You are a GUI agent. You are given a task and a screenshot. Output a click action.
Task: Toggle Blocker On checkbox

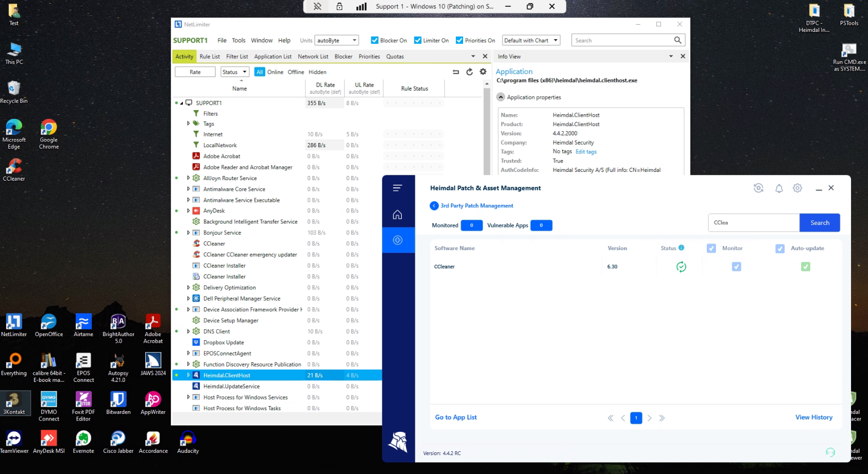click(375, 40)
